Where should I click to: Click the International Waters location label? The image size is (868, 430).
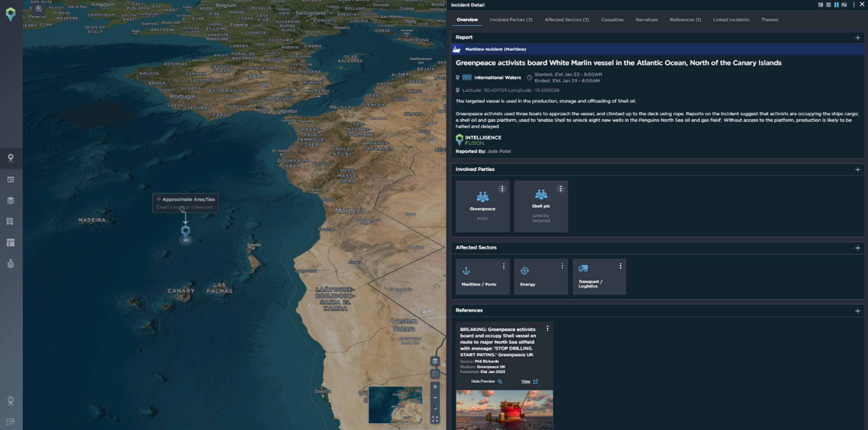click(x=497, y=77)
